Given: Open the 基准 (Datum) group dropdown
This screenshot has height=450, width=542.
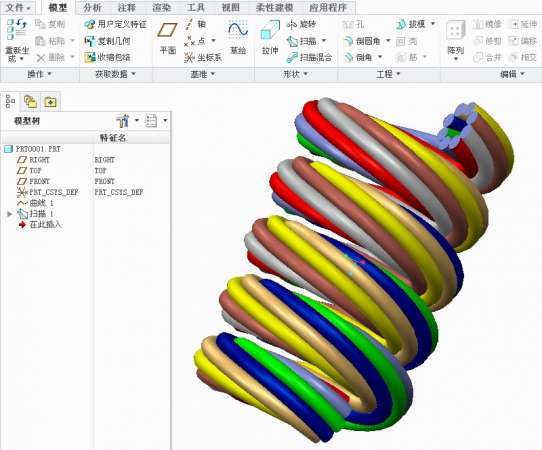Looking at the screenshot, I should pos(203,74).
